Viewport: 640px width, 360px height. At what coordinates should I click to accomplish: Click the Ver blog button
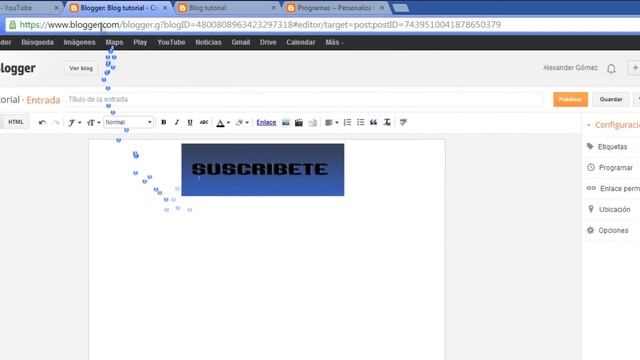pos(81,68)
